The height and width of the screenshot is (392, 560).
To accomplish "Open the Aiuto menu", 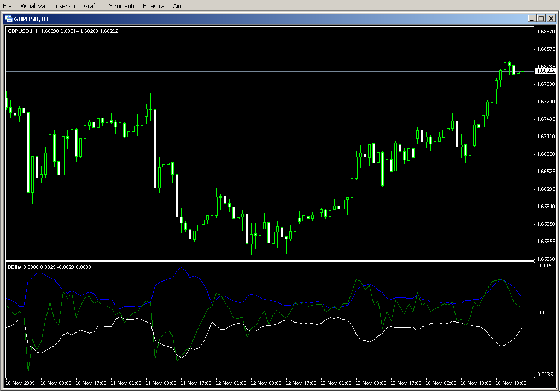I will pos(179,6).
